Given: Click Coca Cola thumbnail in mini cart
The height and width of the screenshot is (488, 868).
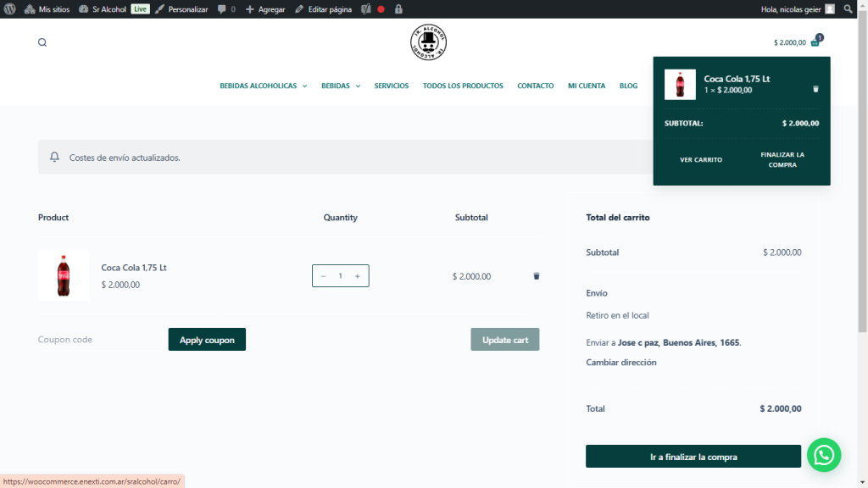Looking at the screenshot, I should pos(680,84).
